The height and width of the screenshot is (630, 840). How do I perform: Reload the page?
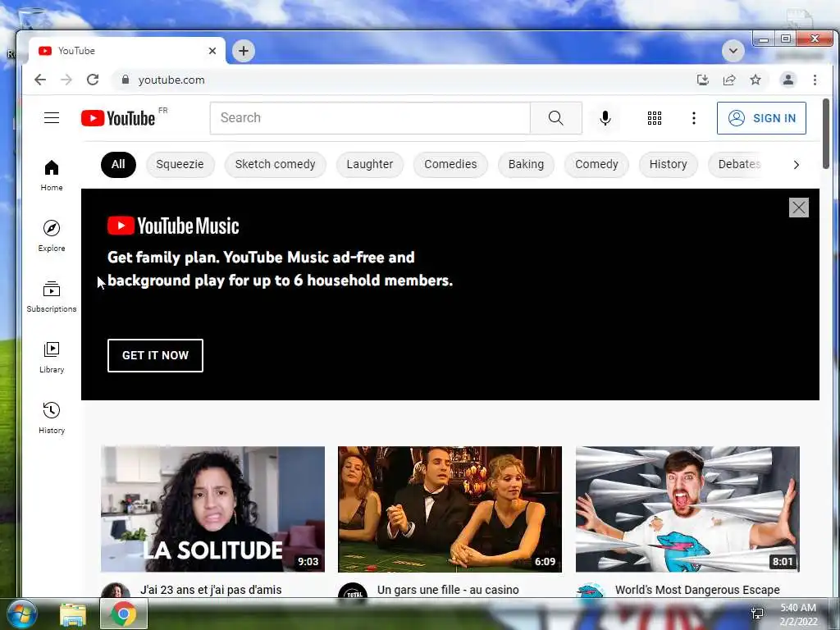(x=93, y=80)
